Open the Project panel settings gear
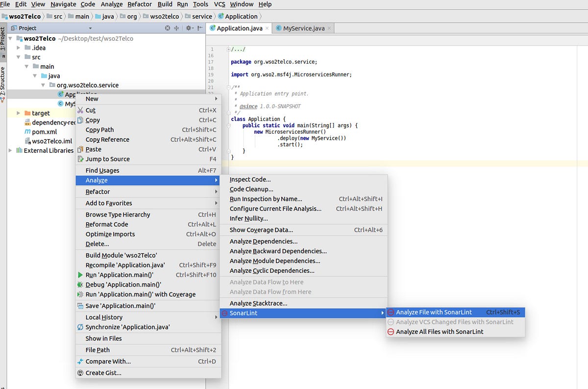The width and height of the screenshot is (588, 389). 189,28
